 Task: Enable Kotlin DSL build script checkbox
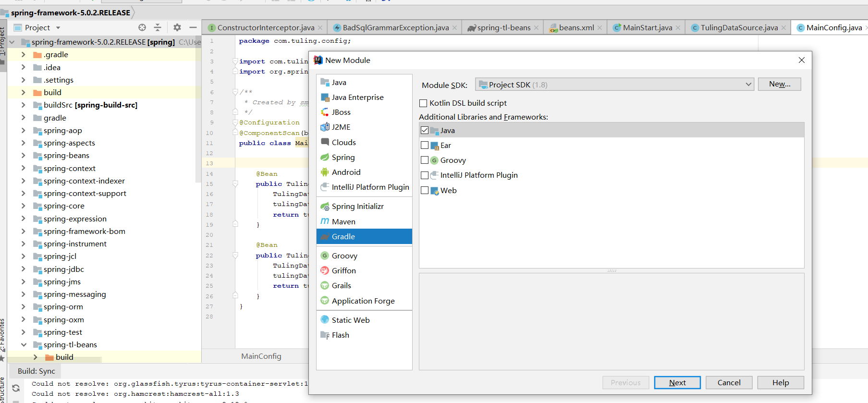pos(423,103)
